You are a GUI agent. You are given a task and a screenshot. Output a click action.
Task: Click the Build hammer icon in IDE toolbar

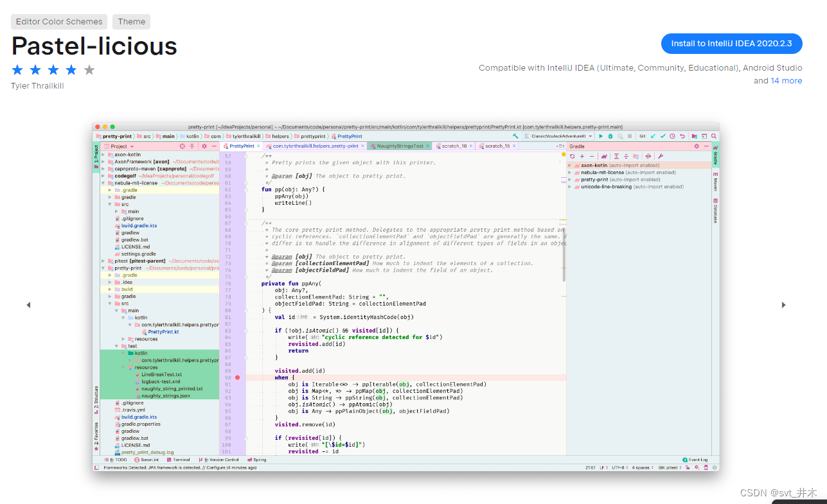click(515, 136)
